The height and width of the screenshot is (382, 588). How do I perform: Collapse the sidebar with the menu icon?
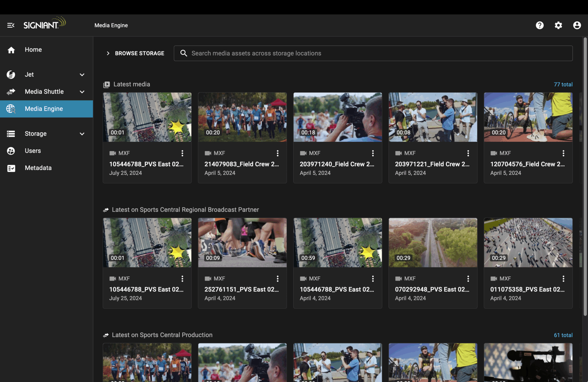(11, 25)
